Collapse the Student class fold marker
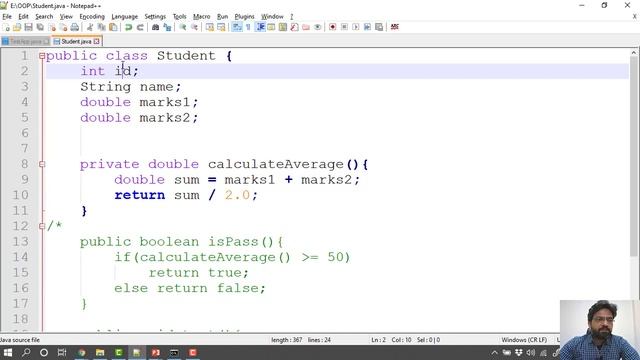Viewport: 640px width, 360px height. (x=42, y=56)
